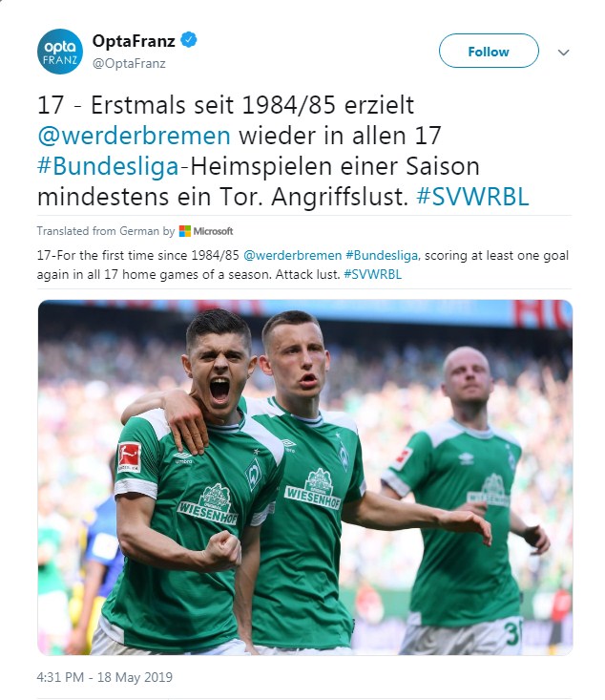The width and height of the screenshot is (605, 700).
Task: Open @werderbremen mention in English translation
Action: tap(293, 255)
